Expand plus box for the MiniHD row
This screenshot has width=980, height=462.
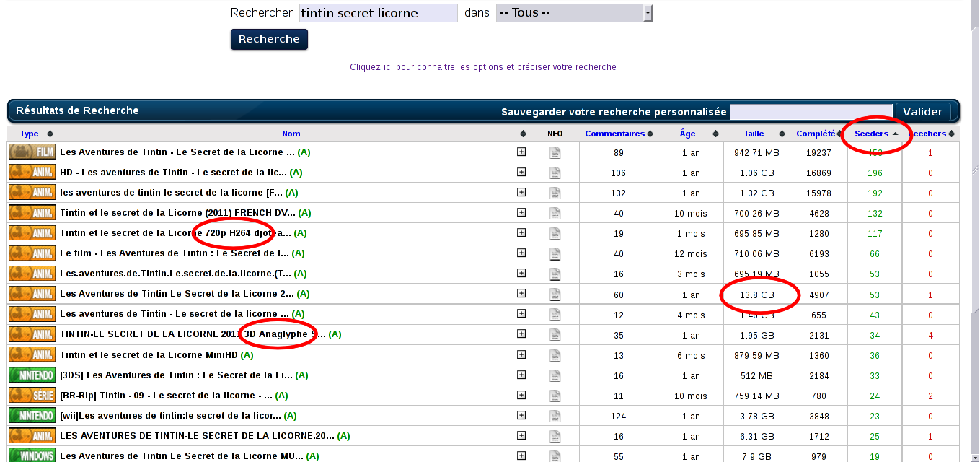tap(521, 354)
